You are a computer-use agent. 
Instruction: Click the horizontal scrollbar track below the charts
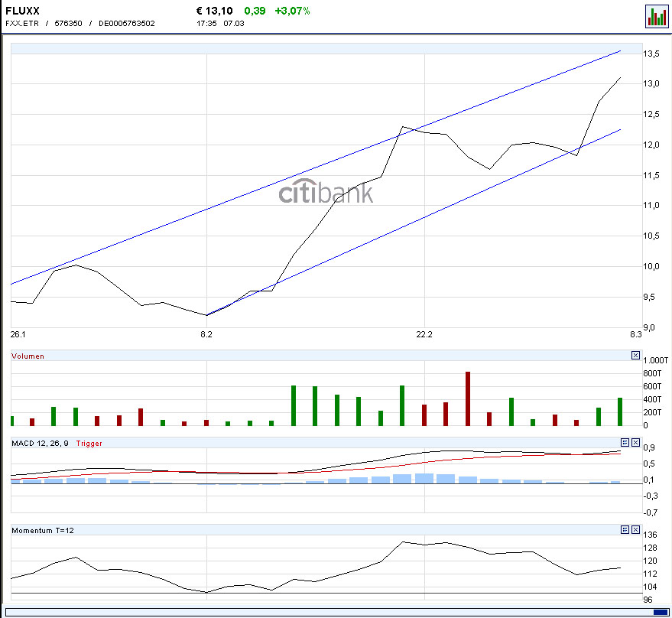tap(336, 612)
